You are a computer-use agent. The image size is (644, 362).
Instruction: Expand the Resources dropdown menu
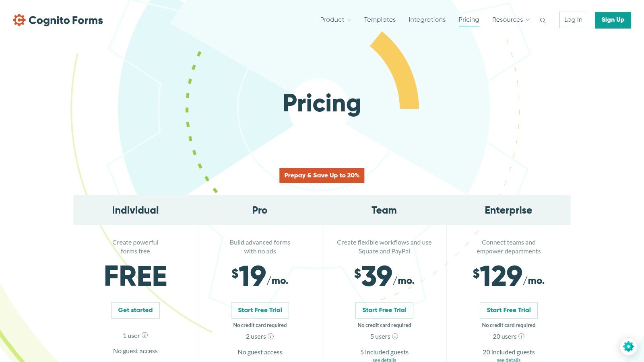(x=511, y=20)
